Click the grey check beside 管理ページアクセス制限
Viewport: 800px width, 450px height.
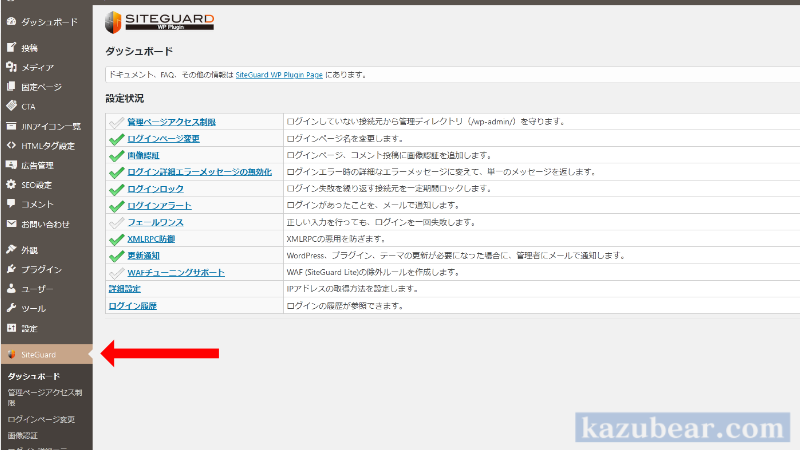117,122
